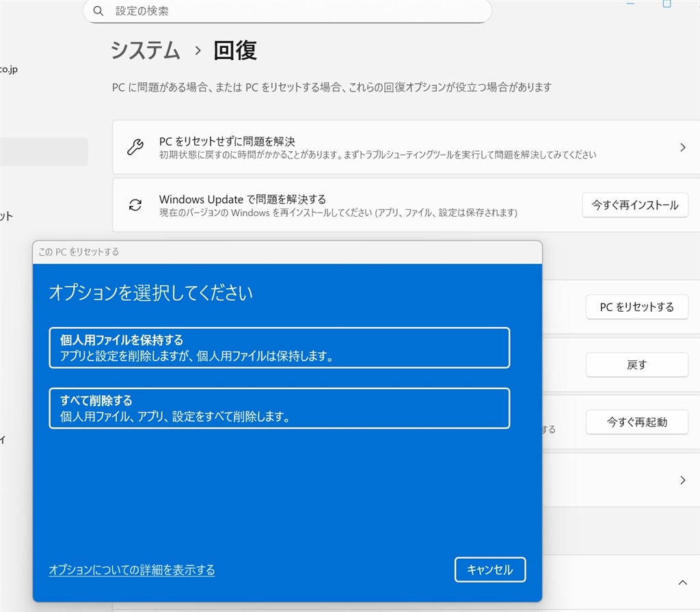This screenshot has height=612, width=700.
Task: Minimize the Settings window
Action: tap(630, 3)
